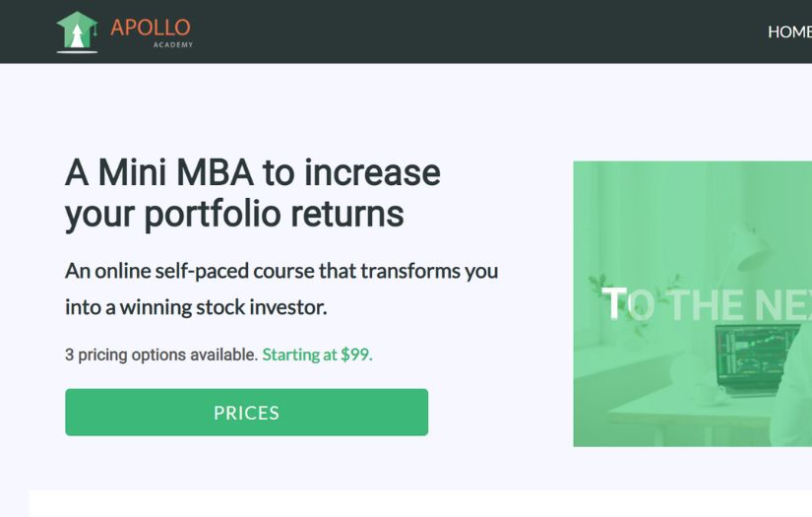This screenshot has width=812, height=517.
Task: Open the HOME menu item
Action: point(788,32)
